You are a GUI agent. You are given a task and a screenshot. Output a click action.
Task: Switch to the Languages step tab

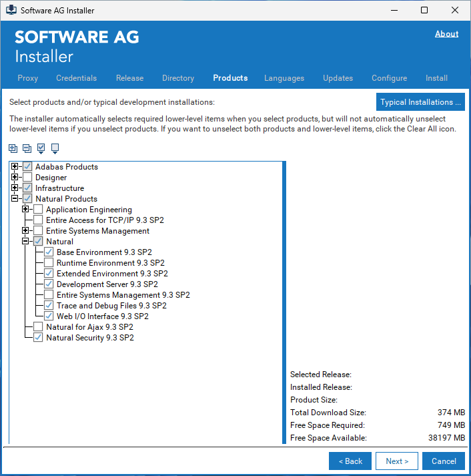point(284,78)
